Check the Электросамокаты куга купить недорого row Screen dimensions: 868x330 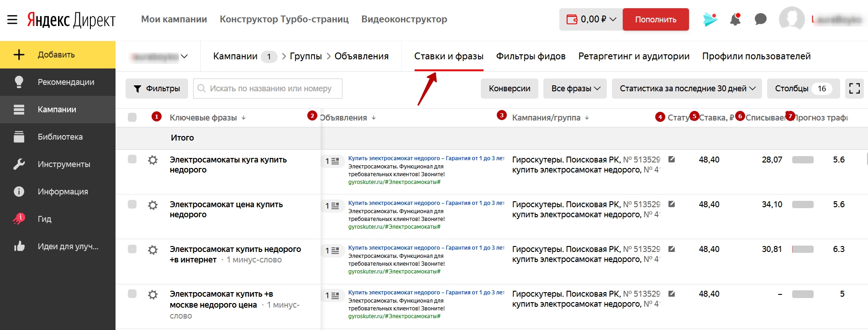tap(132, 159)
